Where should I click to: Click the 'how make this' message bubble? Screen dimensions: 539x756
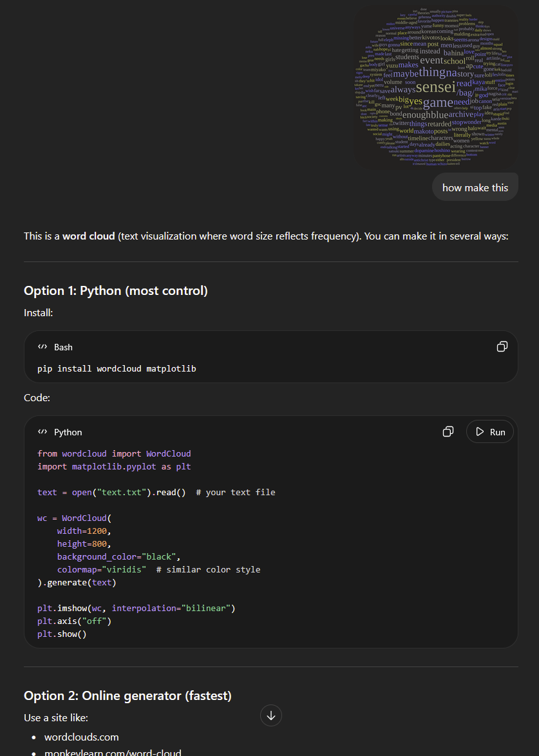click(475, 187)
